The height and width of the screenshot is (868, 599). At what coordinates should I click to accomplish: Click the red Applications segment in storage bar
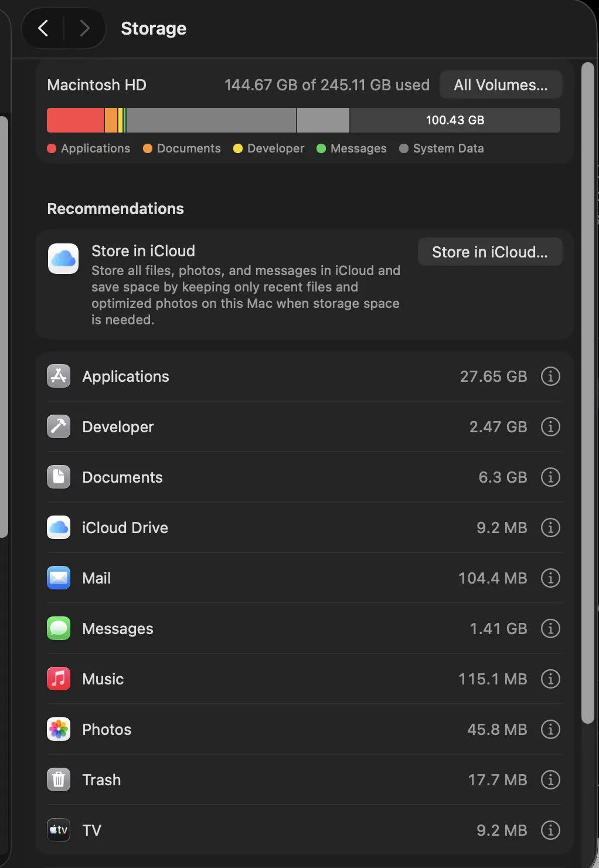coord(75,120)
